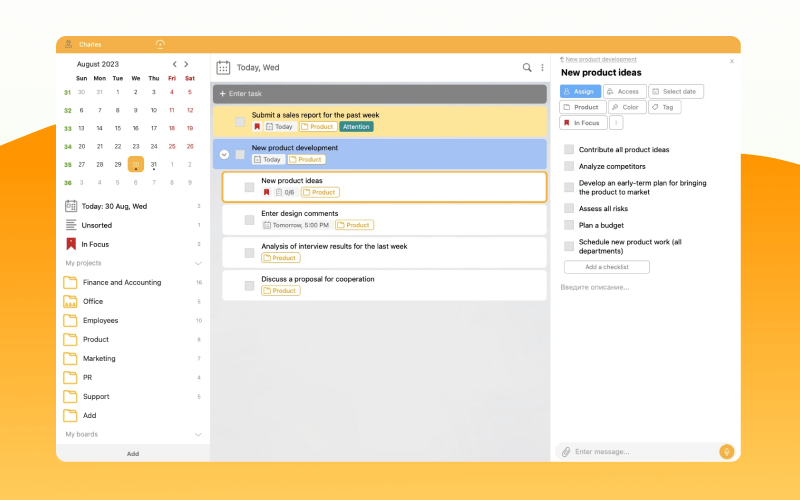Viewport: 800px width, 500px height.
Task: Click the red bookmark on New product ideas task
Action: 266,192
